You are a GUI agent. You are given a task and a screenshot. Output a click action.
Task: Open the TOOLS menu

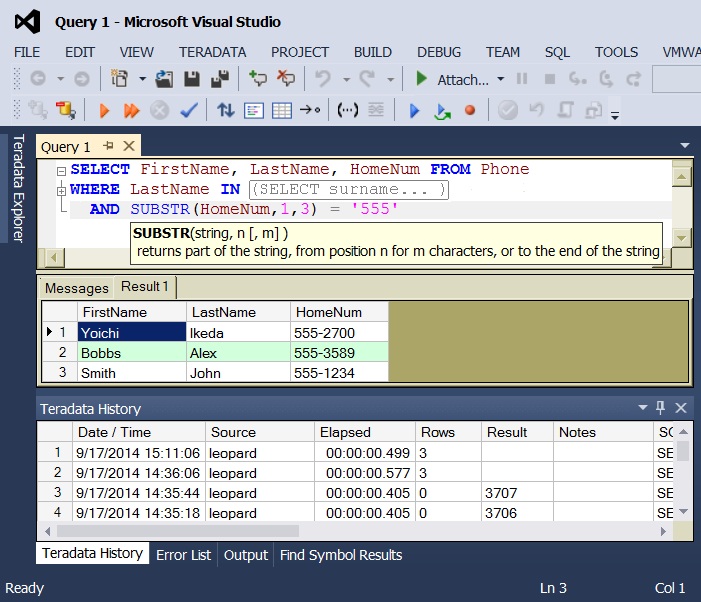(x=616, y=52)
